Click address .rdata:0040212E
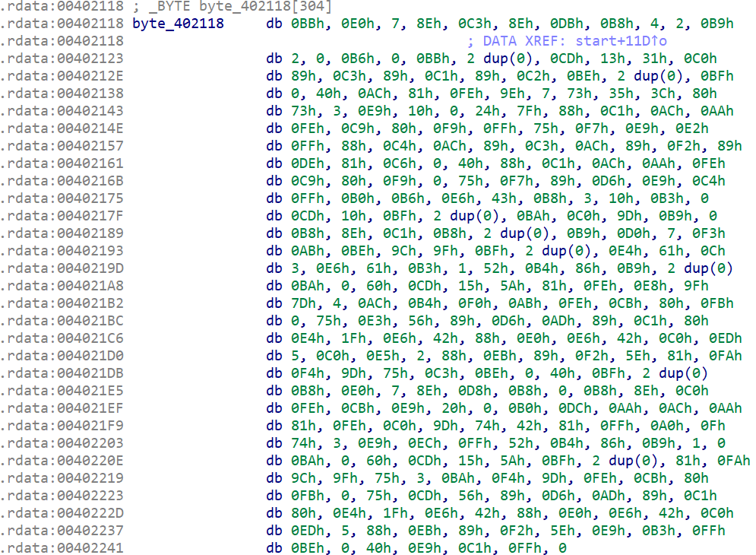The width and height of the screenshot is (756, 555). (62, 76)
